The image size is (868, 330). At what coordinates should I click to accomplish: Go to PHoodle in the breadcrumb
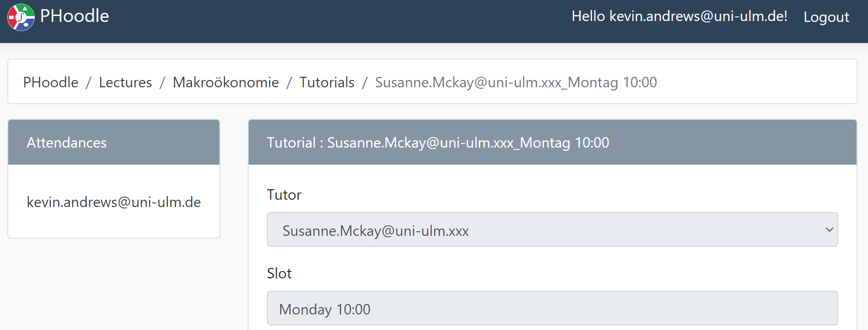(51, 82)
